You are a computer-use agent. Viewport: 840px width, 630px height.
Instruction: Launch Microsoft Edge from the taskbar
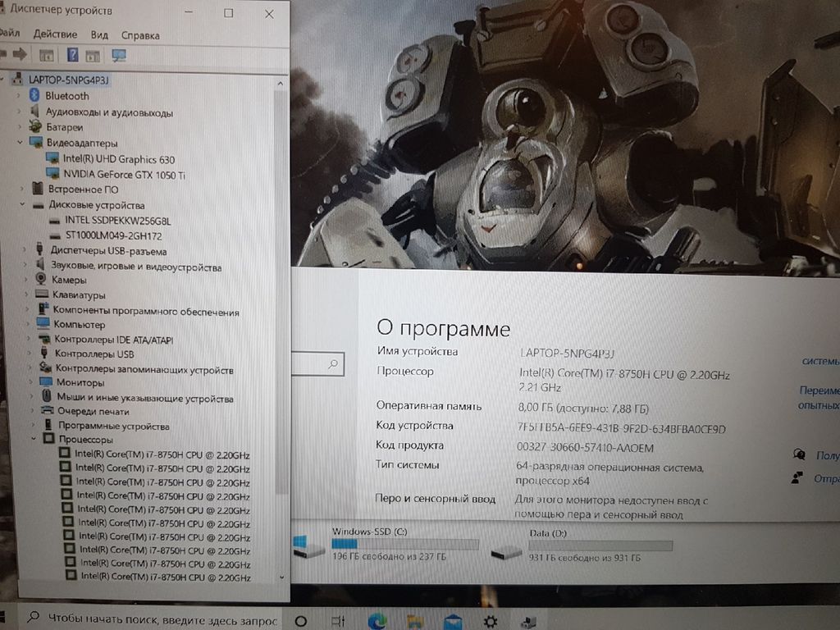(377, 621)
